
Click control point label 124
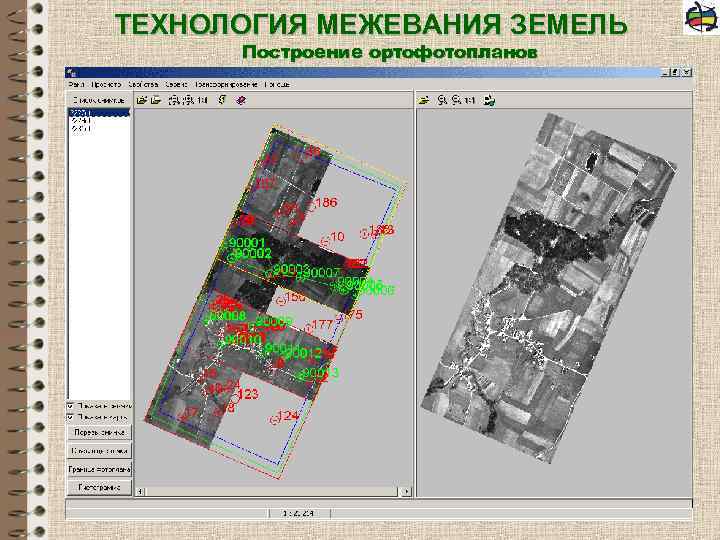coord(289,416)
